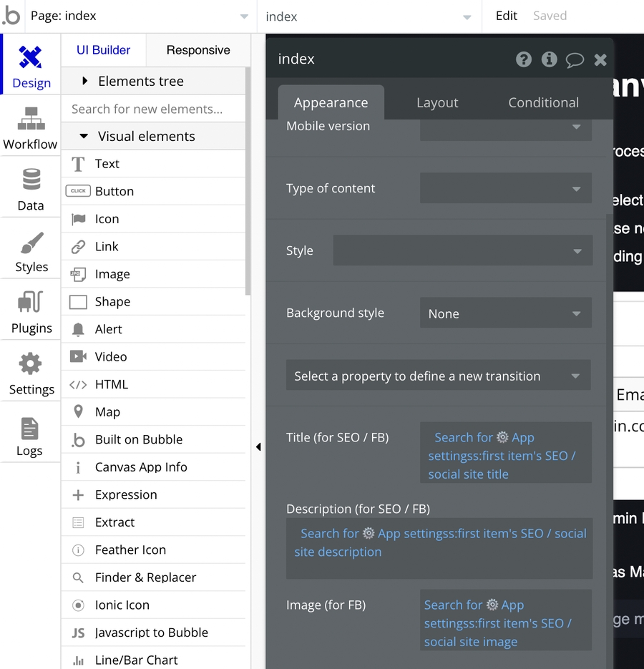
Task: Open the Type of content dropdown
Action: coord(505,188)
